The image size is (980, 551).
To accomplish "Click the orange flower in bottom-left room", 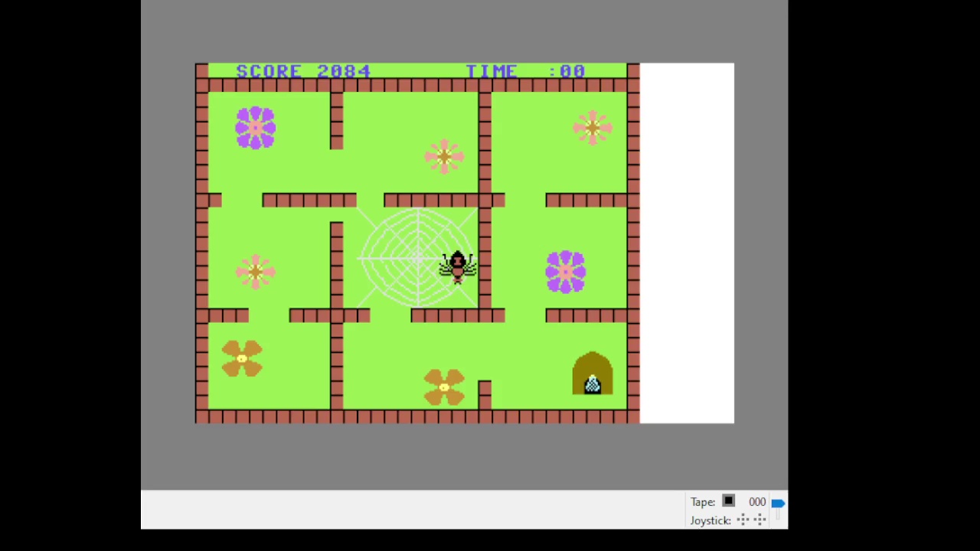I will pyautogui.click(x=242, y=358).
